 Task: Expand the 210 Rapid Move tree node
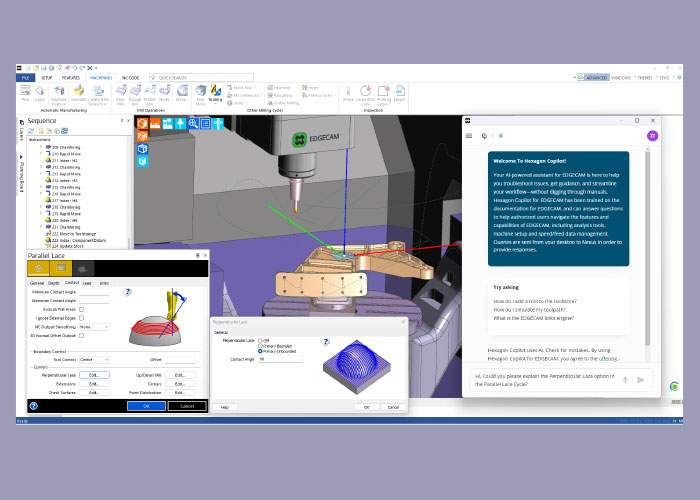[41, 154]
